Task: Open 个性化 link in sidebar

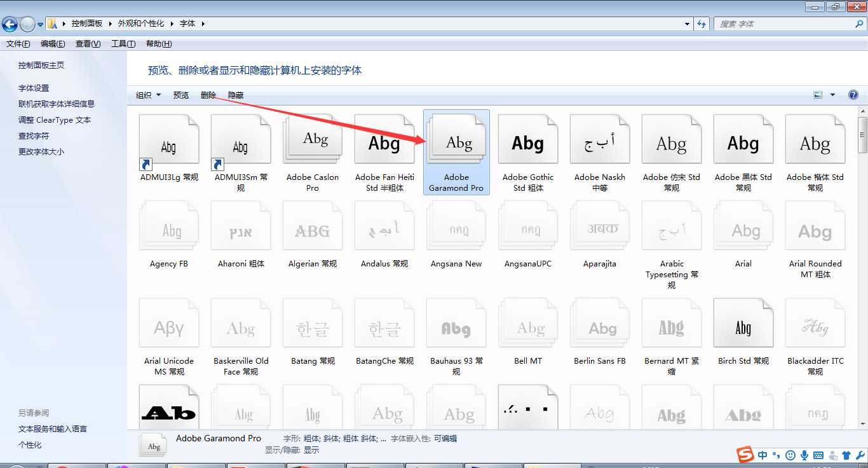Action: 30,444
